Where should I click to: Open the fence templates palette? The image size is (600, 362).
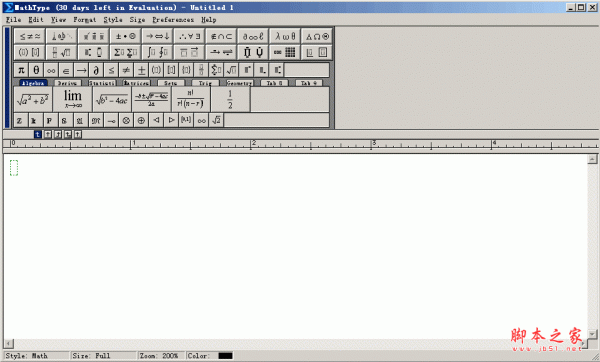tap(29, 52)
